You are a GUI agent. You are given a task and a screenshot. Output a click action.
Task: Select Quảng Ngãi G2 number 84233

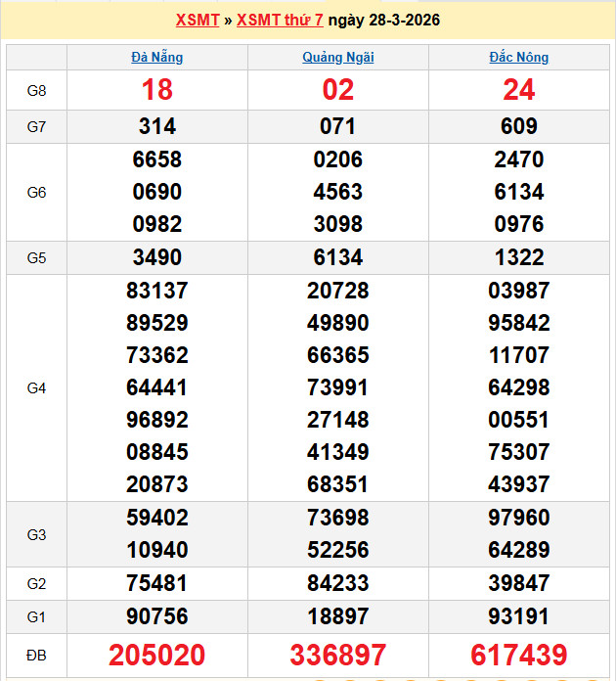(338, 583)
